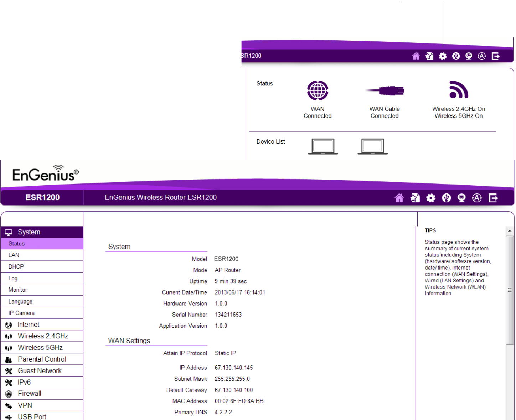
Task: Open the Parental Control section
Action: [x=42, y=359]
